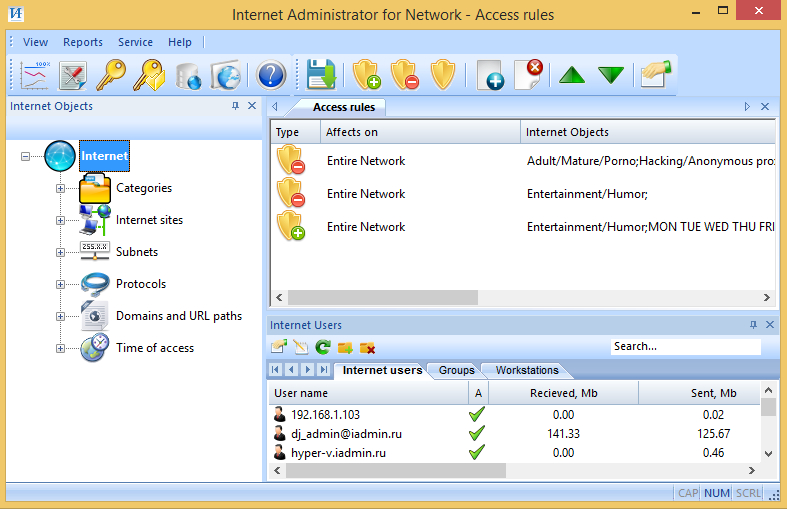The width and height of the screenshot is (787, 509).
Task: Toggle active checkmark for 192.168.1.103
Action: click(477, 414)
